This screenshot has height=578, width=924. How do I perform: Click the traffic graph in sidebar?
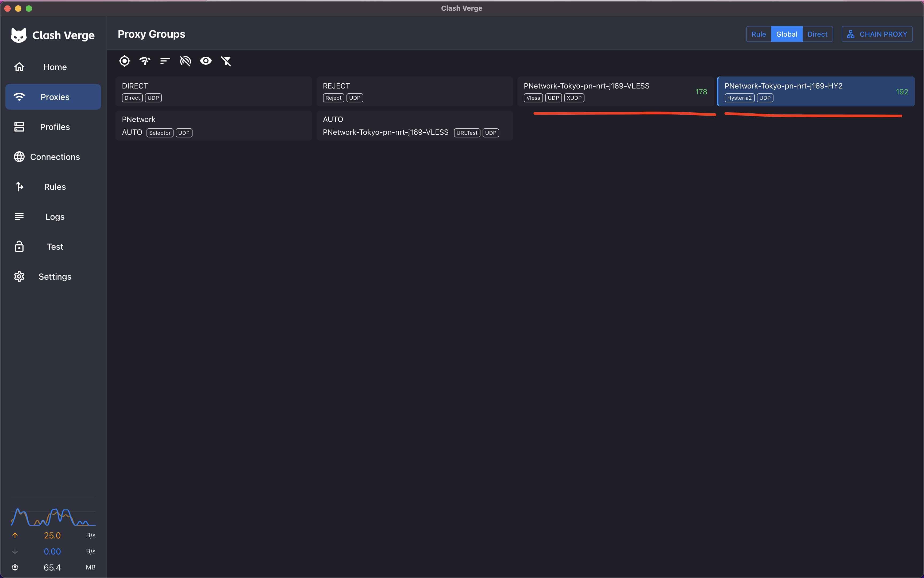pyautogui.click(x=53, y=517)
